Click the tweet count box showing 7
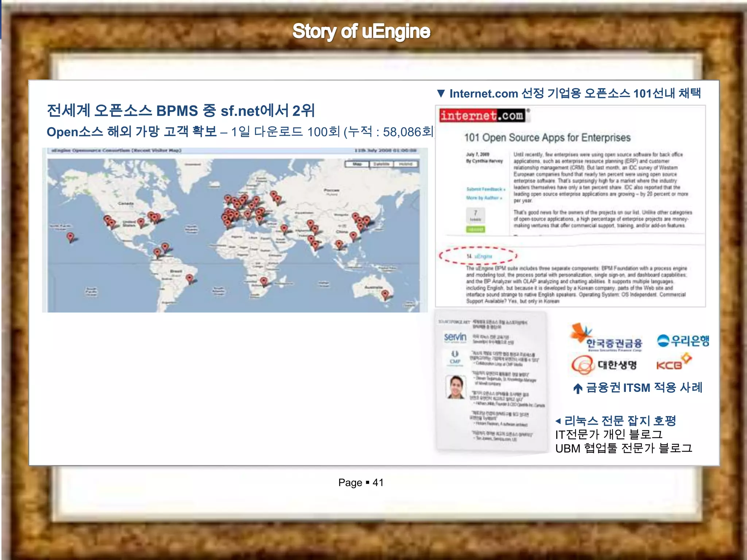This screenshot has height=560, width=747. [x=475, y=215]
